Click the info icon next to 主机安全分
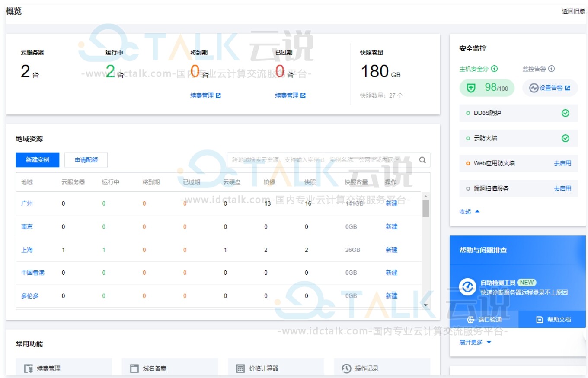Screen dimensions: 588x378 [495, 69]
